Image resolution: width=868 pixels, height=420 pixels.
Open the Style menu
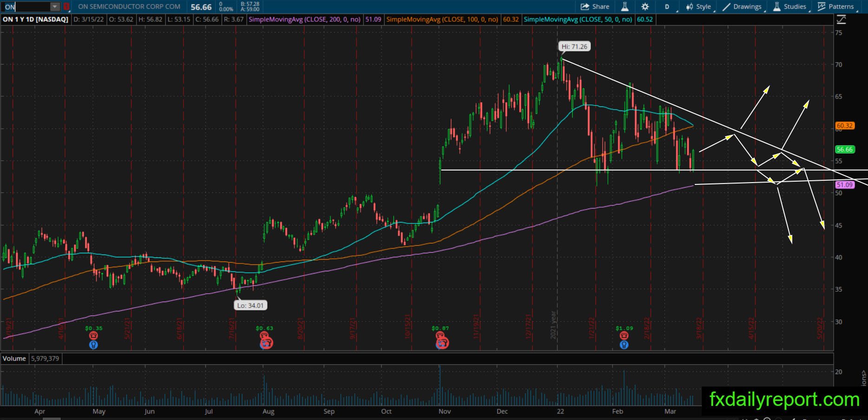pos(698,7)
